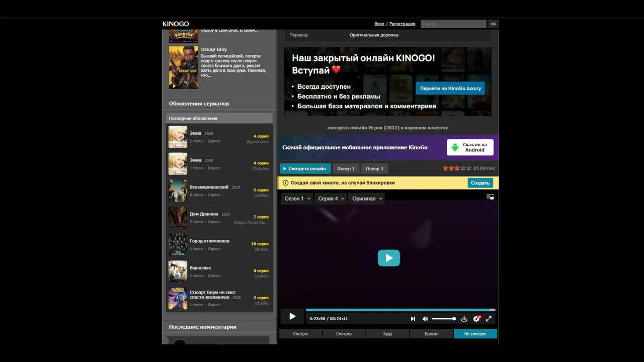This screenshot has width=644, height=362.
Task: Start playback with the player's bottom play button
Action: 292,316
